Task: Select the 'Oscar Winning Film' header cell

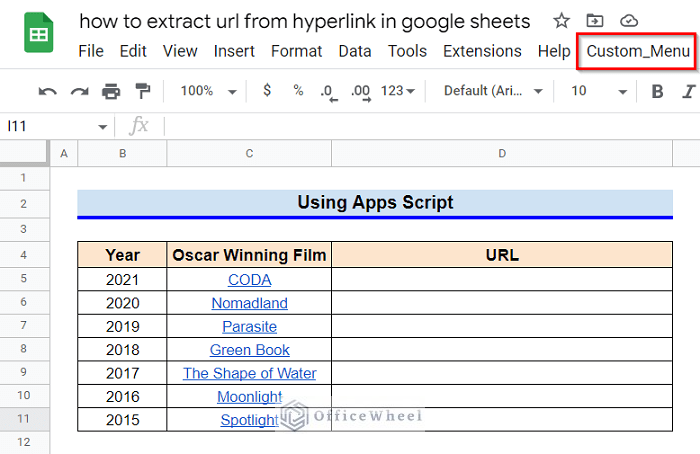Action: tap(249, 255)
